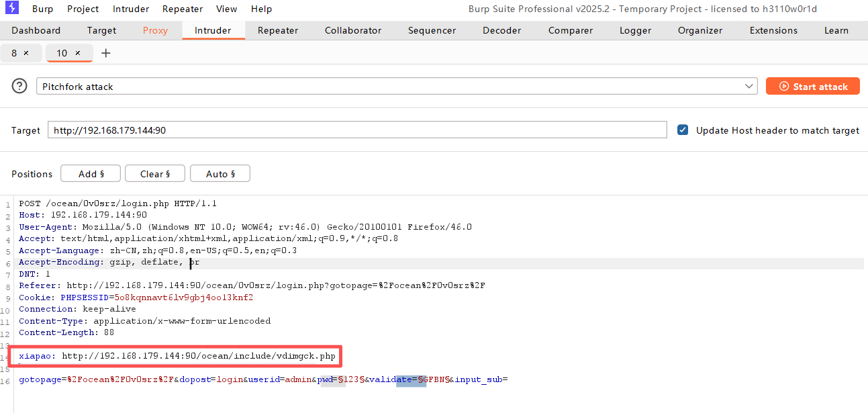
Task: Open the Organizer tab
Action: tap(700, 30)
